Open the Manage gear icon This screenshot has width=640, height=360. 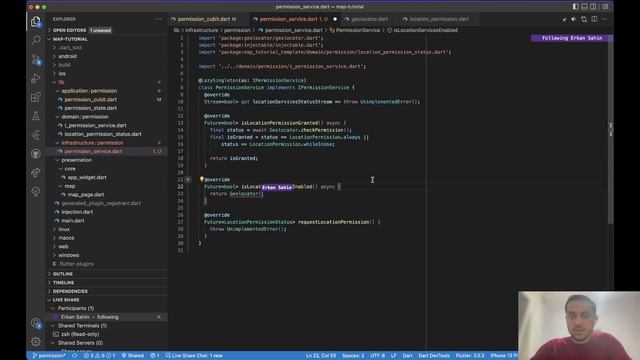36,341
